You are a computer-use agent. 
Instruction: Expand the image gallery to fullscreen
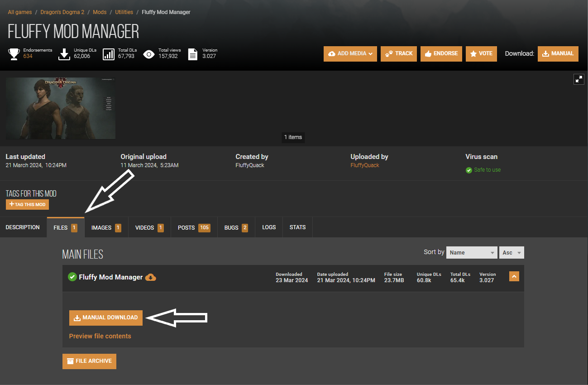click(x=579, y=79)
